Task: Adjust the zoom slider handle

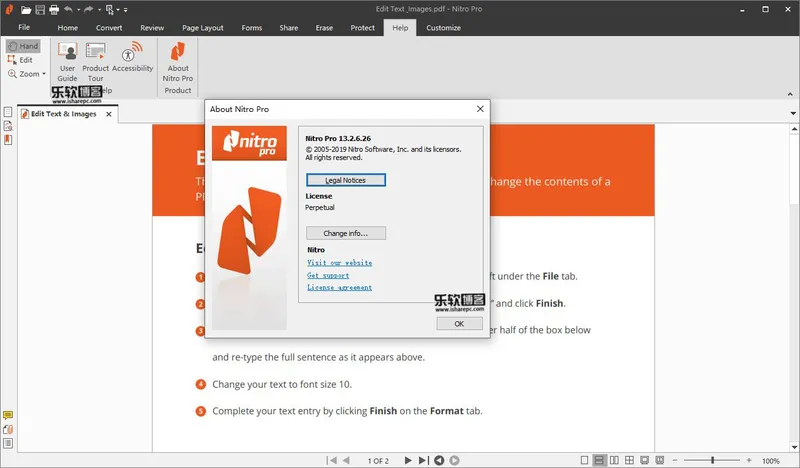Action: tap(713, 460)
